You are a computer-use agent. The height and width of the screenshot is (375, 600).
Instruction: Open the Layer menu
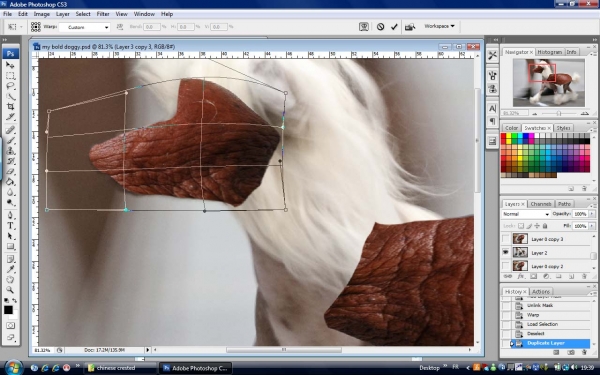(62, 14)
